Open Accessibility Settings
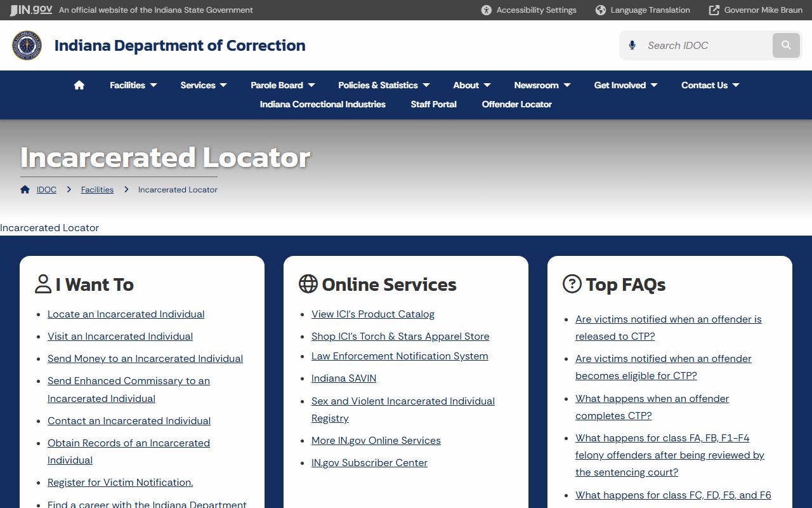This screenshot has width=812, height=508. click(529, 10)
